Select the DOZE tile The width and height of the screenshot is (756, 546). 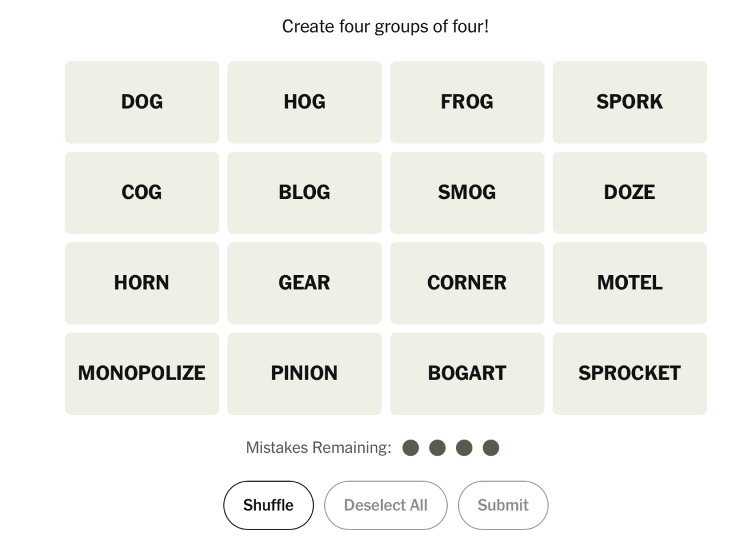coord(629,192)
